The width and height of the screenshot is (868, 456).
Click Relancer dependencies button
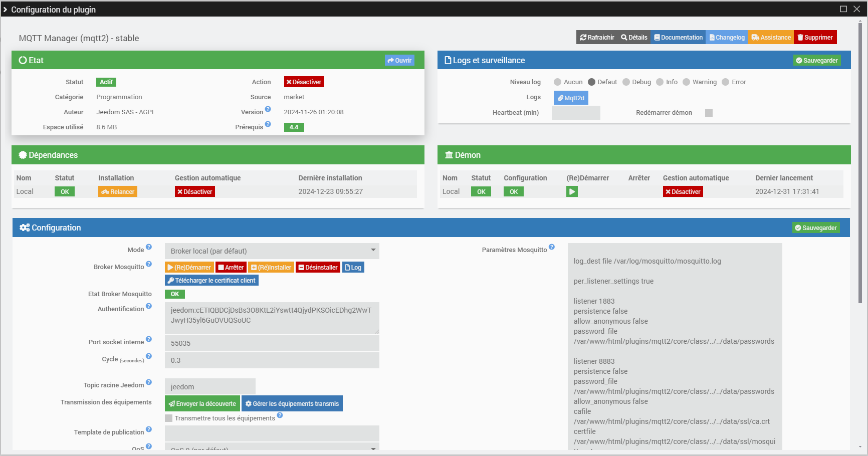118,192
